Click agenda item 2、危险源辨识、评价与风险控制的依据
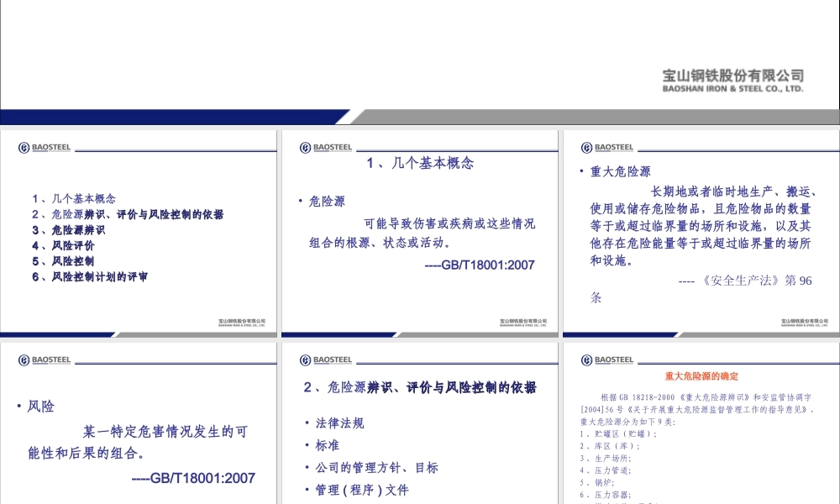840x504 pixels. 128,214
